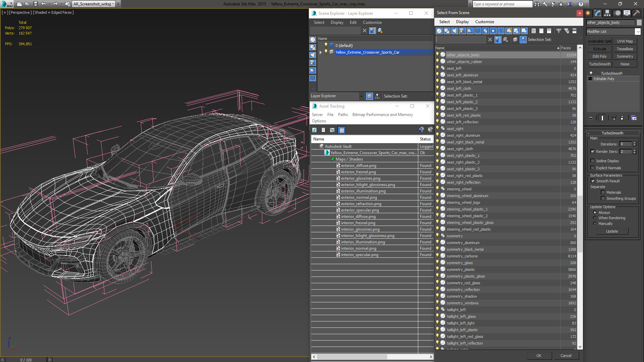Open the Display command panel tab
Screen dimensions: 644x362
pyautogui.click(x=627, y=13)
